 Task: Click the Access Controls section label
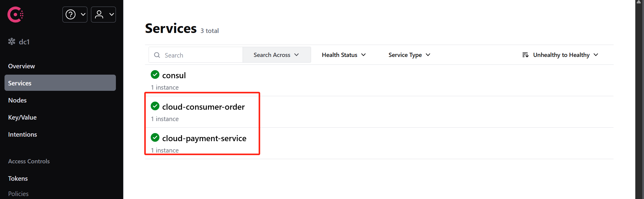(x=29, y=161)
